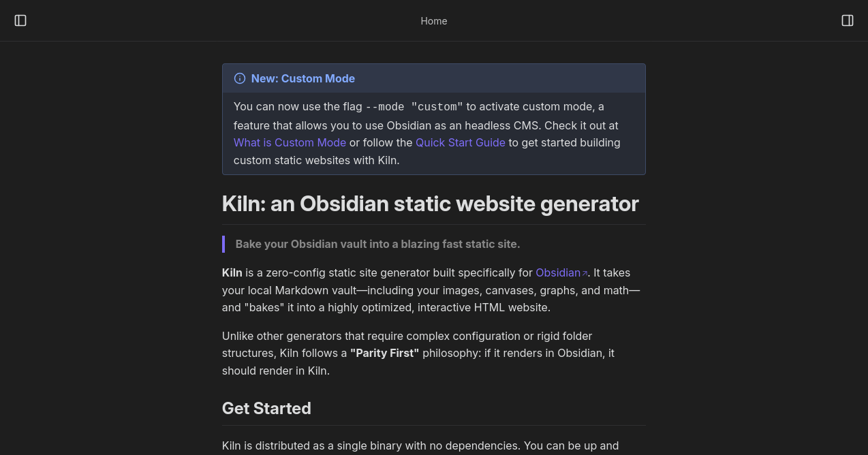Open the "What is Custom Mode" link

pos(290,142)
